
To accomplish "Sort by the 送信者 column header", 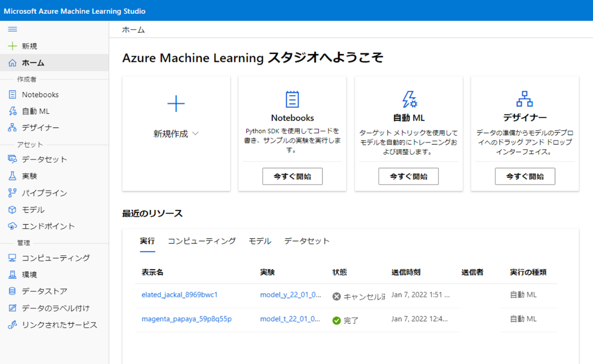I will (473, 272).
